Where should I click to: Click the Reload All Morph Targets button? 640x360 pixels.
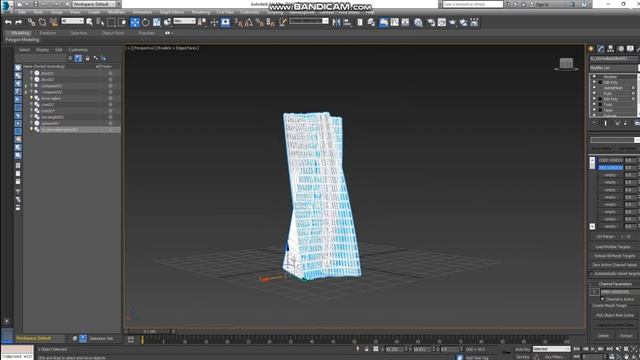[614, 256]
